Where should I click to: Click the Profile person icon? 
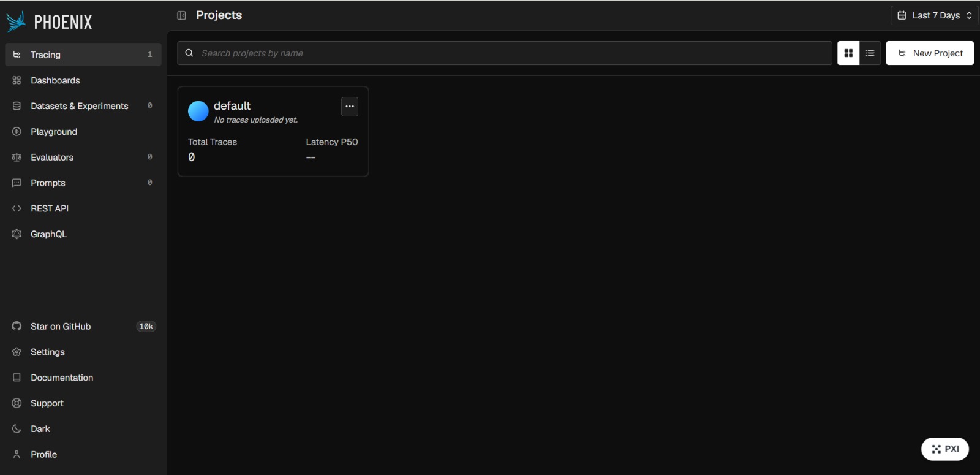tap(17, 454)
